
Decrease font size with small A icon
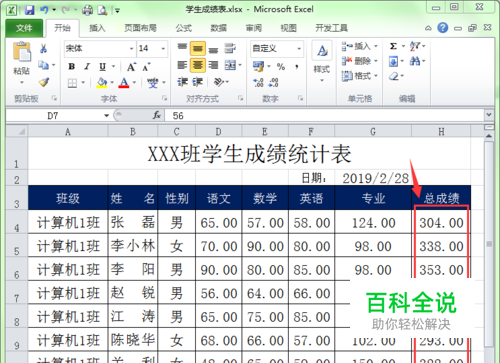pos(146,67)
